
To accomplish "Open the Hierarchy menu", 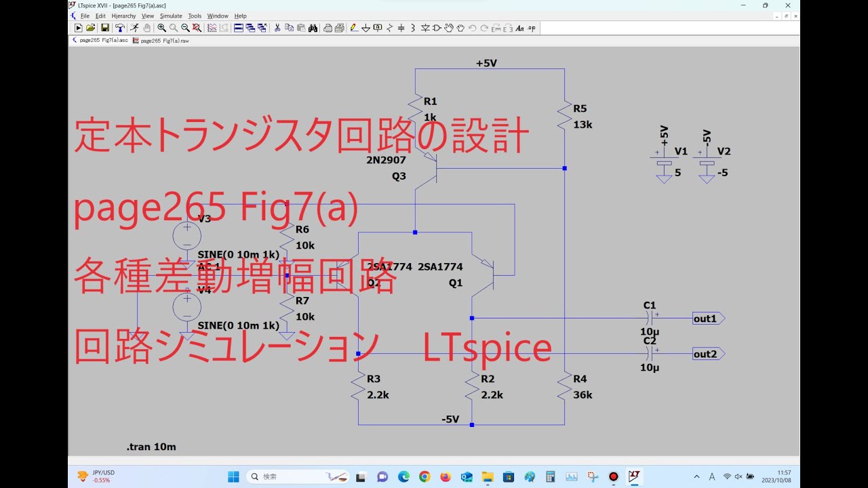I will coord(123,16).
